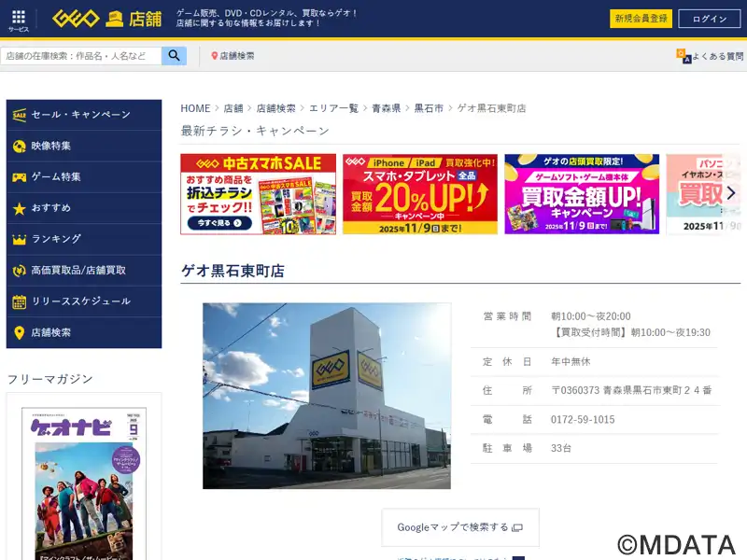Click the ゲオ黒石東町店 storefront photo

tap(327, 396)
